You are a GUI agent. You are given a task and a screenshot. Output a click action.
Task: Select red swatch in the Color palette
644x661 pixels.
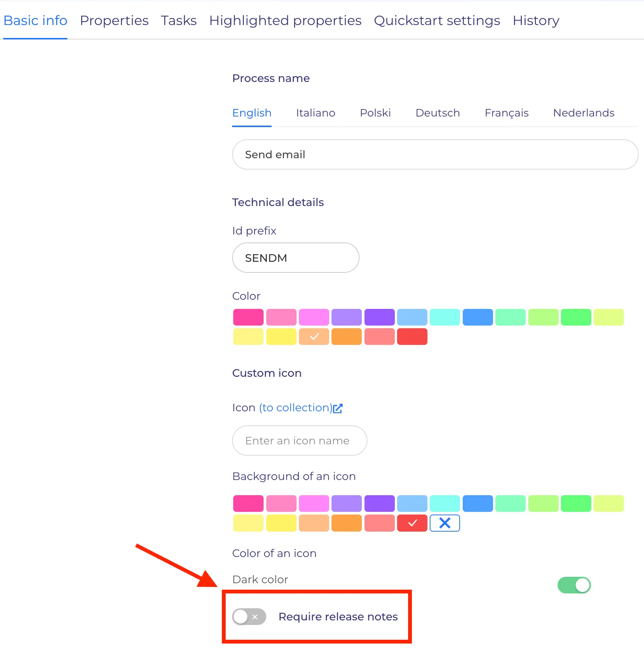tap(412, 337)
